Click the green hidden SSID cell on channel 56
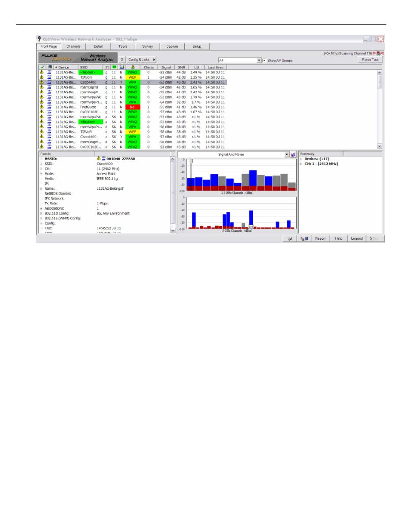 tap(91, 122)
